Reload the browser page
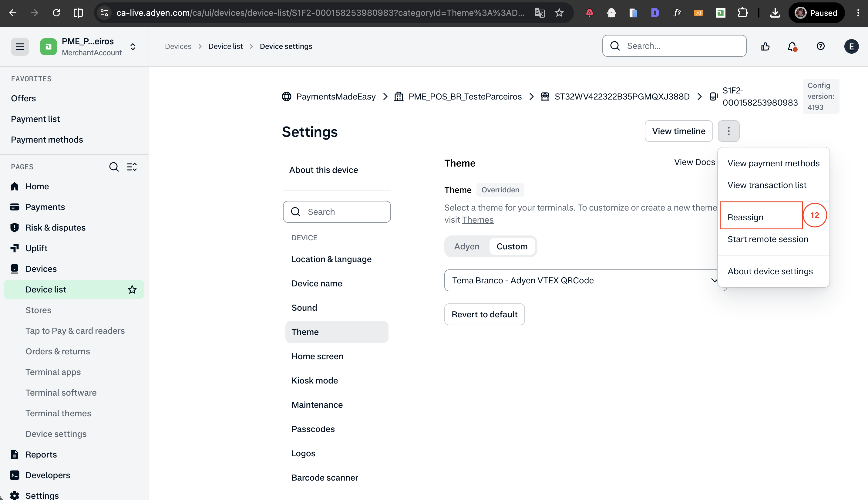 coord(56,13)
